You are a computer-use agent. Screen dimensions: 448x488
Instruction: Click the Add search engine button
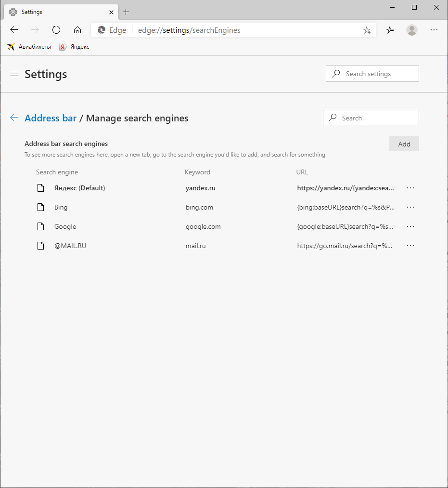(404, 144)
